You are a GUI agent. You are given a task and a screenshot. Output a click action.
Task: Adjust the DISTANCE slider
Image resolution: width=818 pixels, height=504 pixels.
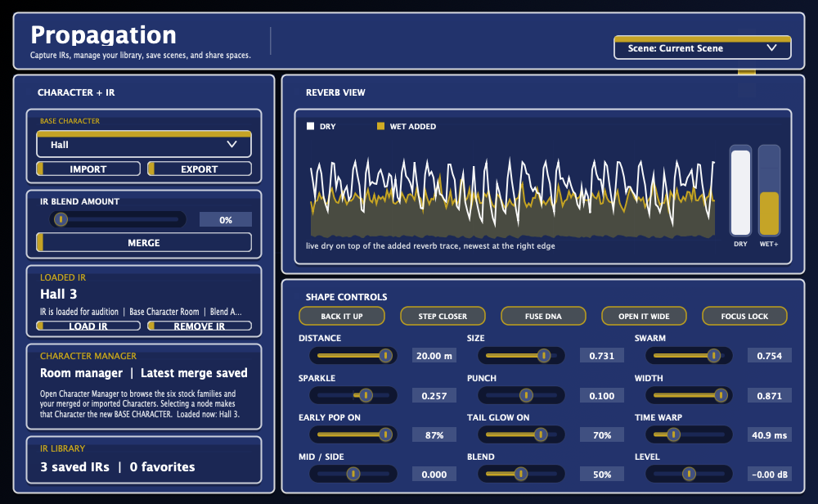(384, 355)
